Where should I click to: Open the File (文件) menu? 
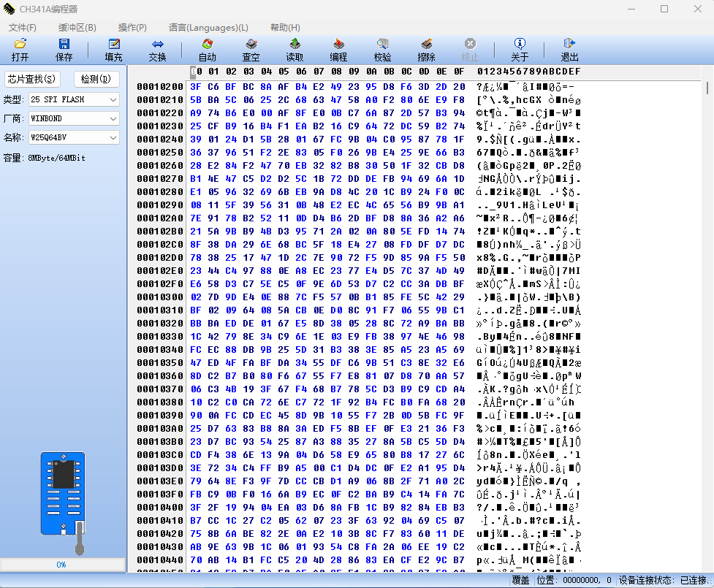point(22,27)
